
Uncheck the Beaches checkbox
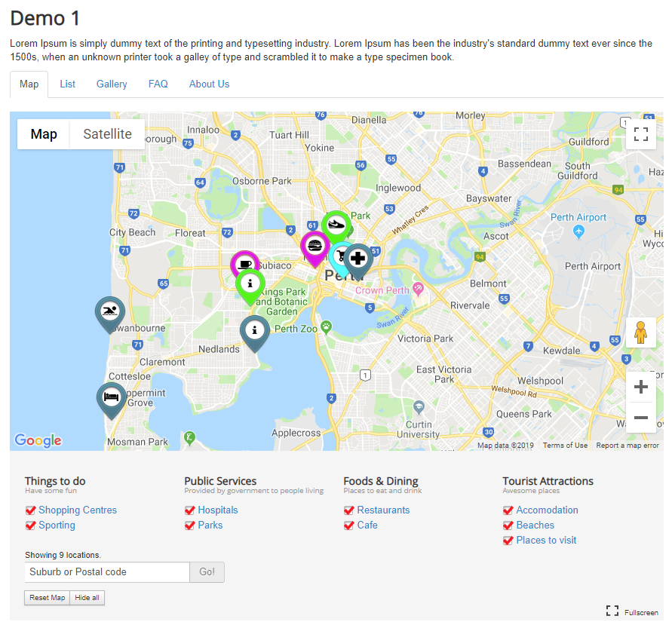pos(508,525)
